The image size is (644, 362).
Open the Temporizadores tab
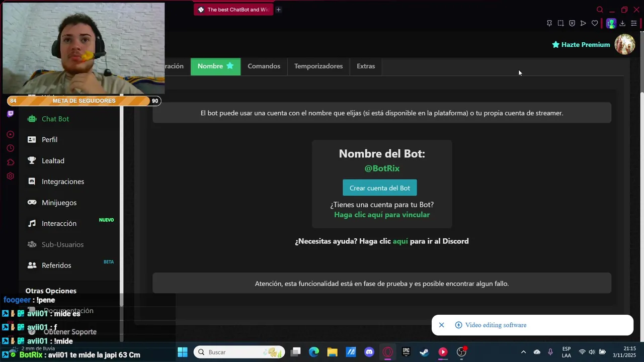(318, 66)
